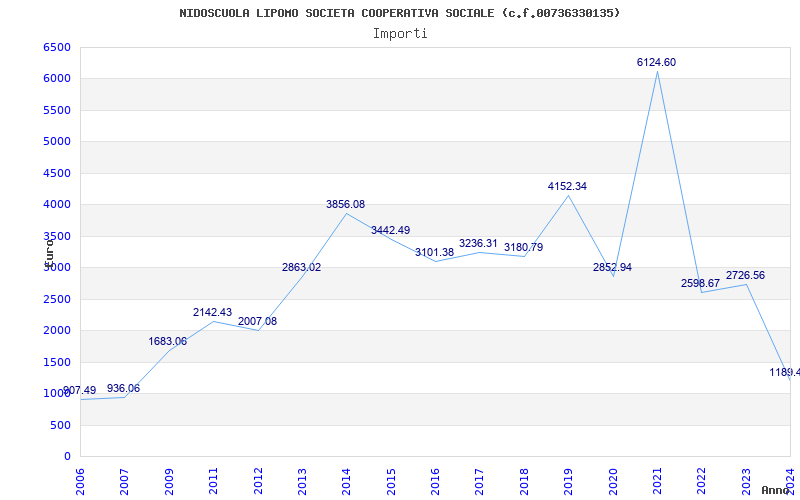Select the 2852.94 data label

point(612,267)
